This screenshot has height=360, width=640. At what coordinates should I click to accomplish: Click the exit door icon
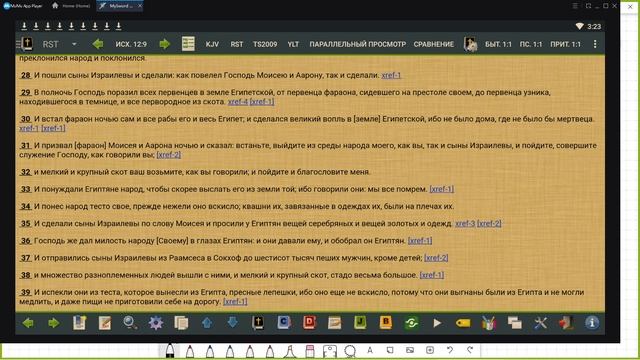(566, 323)
